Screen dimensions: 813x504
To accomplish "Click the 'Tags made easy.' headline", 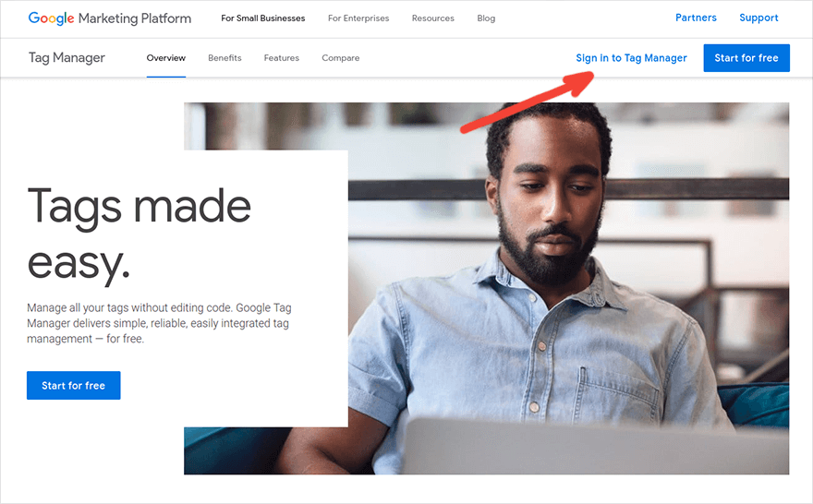I will pos(139,234).
